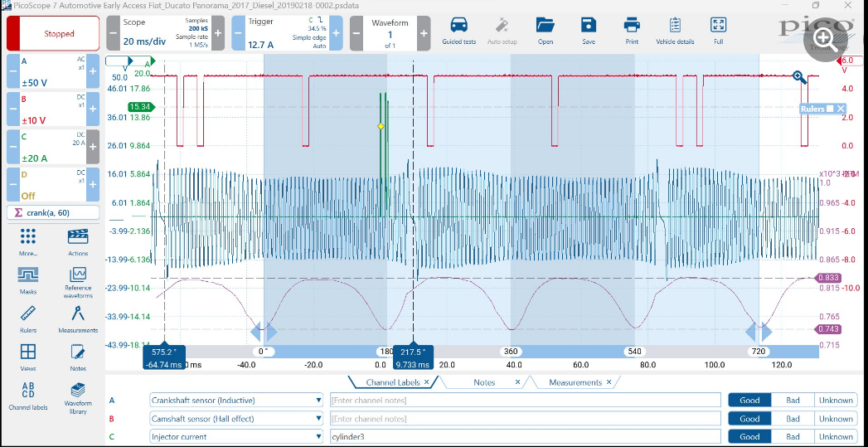This screenshot has height=447, width=868.
Task: Go to previous Waveform with minus
Action: click(356, 33)
